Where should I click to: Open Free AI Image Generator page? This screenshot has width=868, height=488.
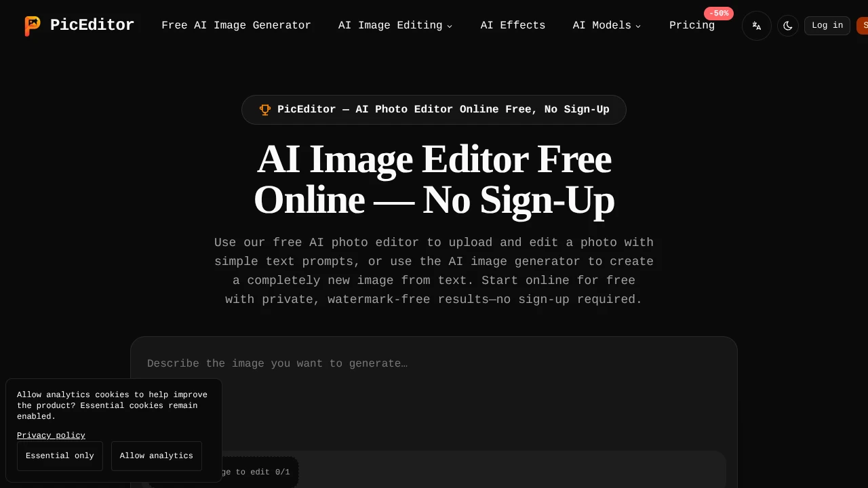pyautogui.click(x=236, y=26)
